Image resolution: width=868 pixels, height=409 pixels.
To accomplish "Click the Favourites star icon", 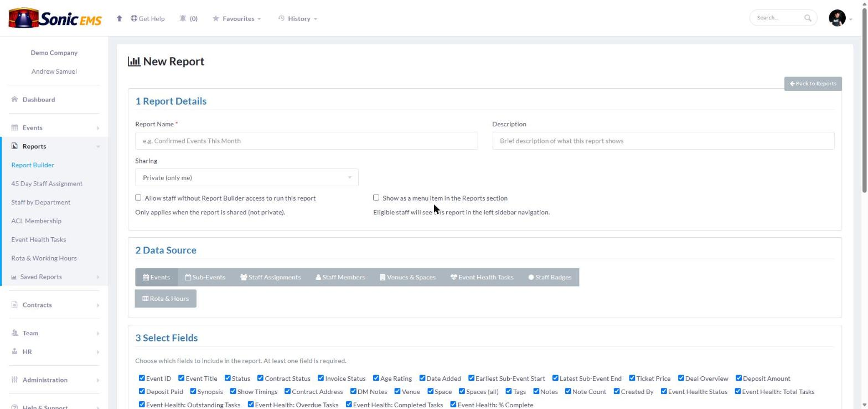I will coord(216,18).
